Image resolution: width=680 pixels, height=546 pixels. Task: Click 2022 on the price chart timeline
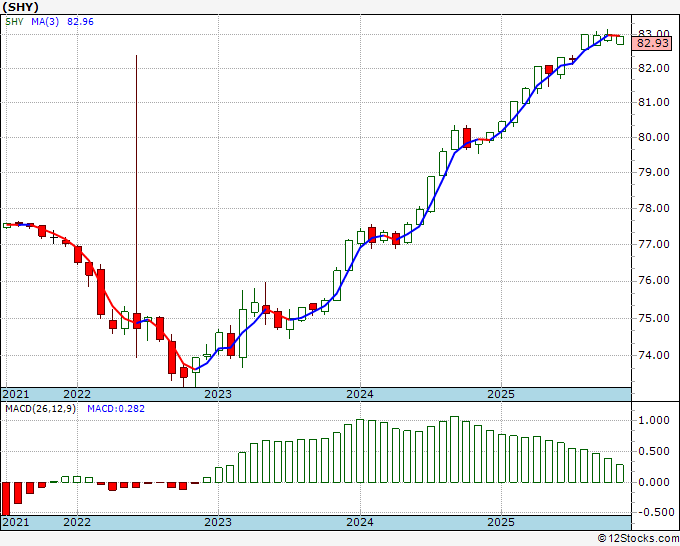(77, 394)
